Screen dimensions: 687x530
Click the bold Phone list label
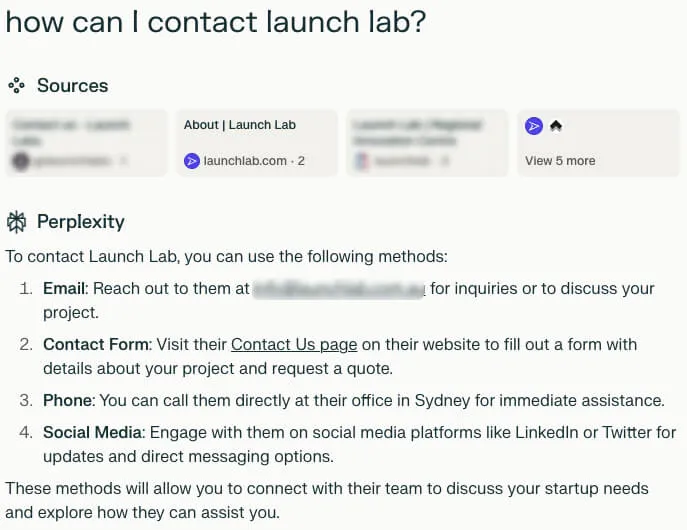pyautogui.click(x=67, y=401)
